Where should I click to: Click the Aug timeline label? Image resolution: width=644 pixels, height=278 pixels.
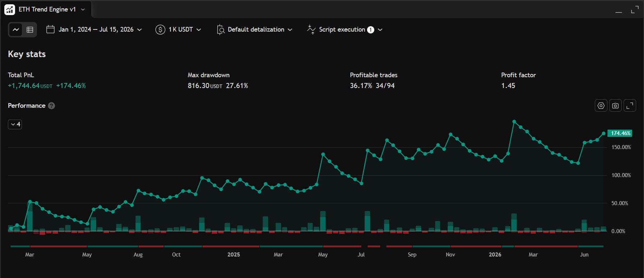click(x=138, y=255)
